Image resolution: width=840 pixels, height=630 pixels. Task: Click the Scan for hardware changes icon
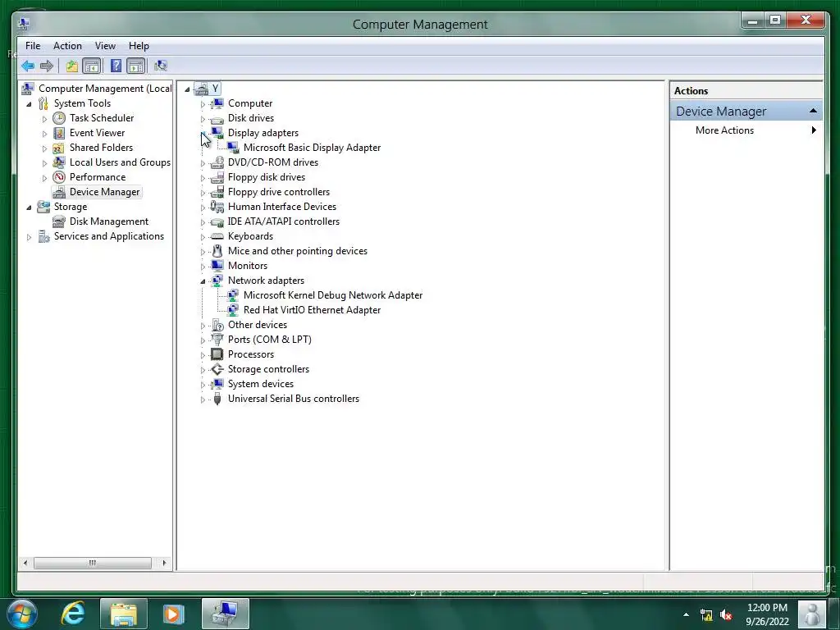[160, 66]
